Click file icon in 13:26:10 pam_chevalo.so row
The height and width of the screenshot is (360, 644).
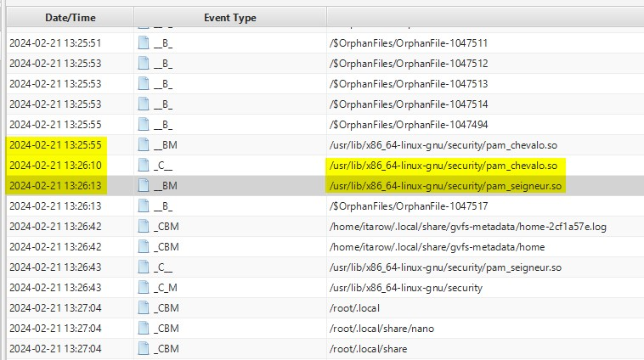[x=144, y=165]
